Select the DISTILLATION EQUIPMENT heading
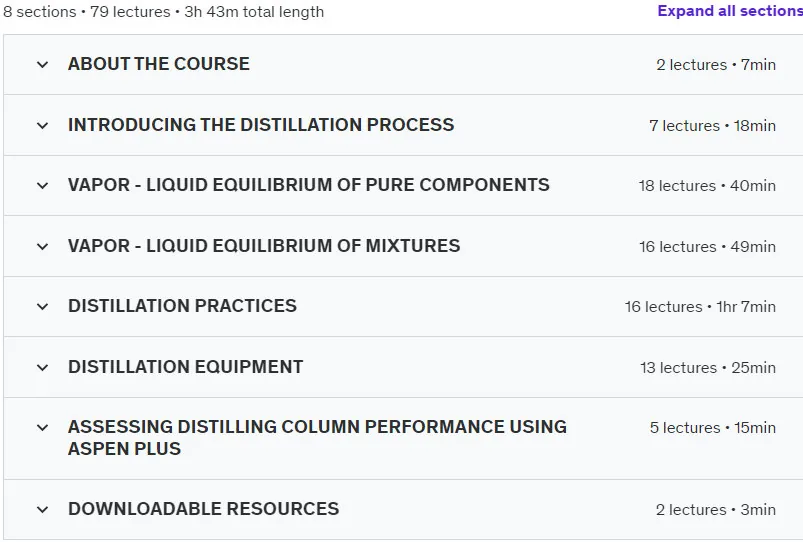Image resolution: width=803 pixels, height=542 pixels. click(x=185, y=367)
